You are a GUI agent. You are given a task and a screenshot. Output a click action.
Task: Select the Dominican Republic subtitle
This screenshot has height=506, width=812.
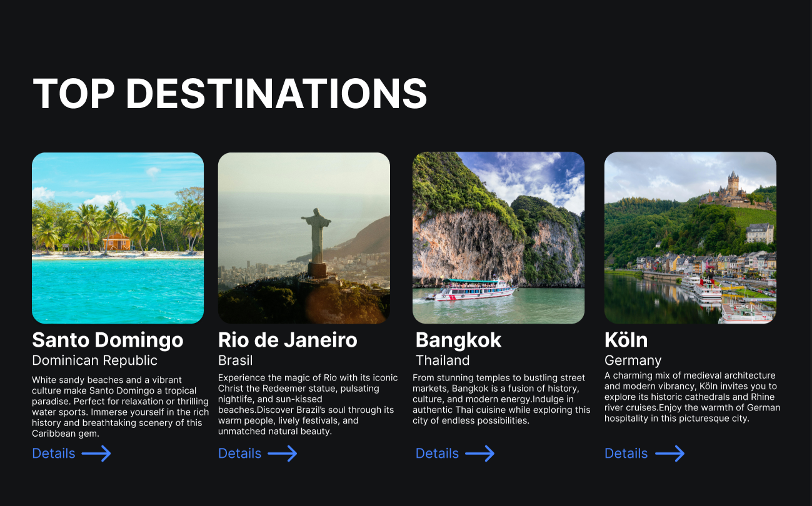(95, 360)
